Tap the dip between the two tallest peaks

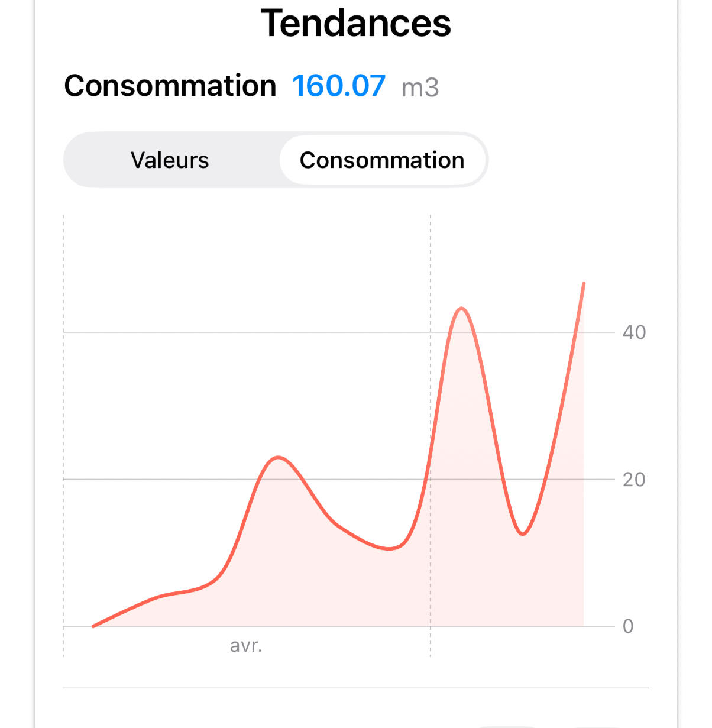523,534
